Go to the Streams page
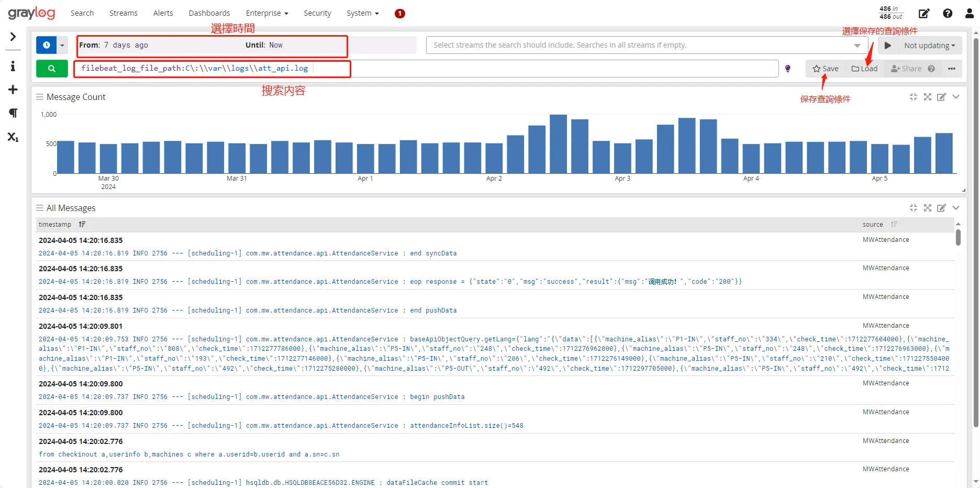 click(x=124, y=13)
